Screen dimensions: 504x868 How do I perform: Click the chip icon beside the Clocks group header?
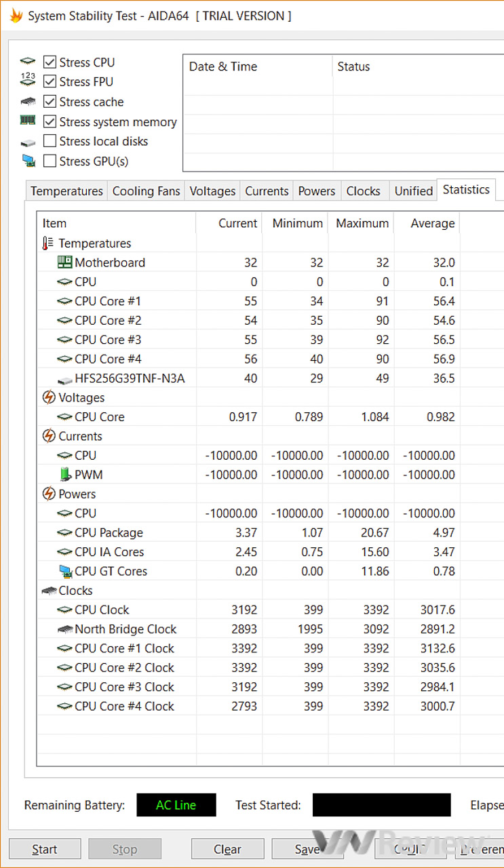click(49, 591)
